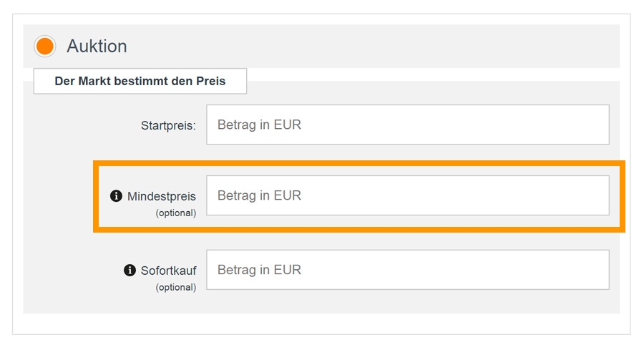Viewport: 644px width, 350px height.
Task: Click the "Mindestpreis" label text
Action: pos(162,196)
